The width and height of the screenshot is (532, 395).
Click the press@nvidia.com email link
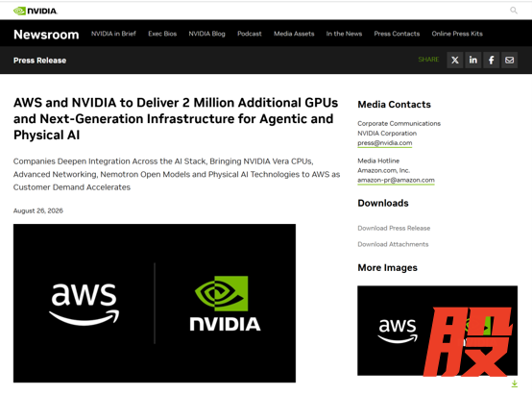pos(385,143)
